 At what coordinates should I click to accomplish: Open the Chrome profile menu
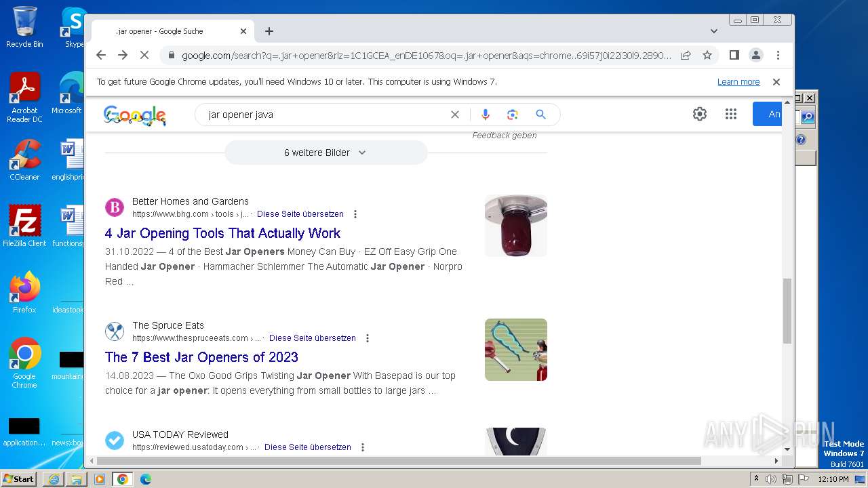pyautogui.click(x=756, y=56)
